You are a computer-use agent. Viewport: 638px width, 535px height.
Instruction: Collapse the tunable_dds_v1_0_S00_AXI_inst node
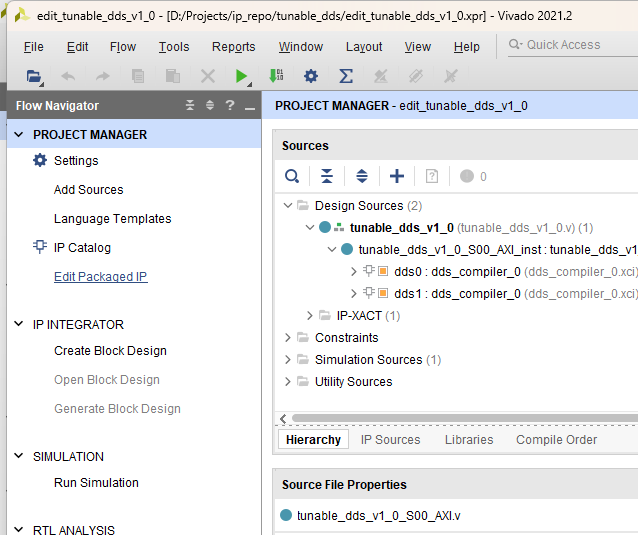332,249
